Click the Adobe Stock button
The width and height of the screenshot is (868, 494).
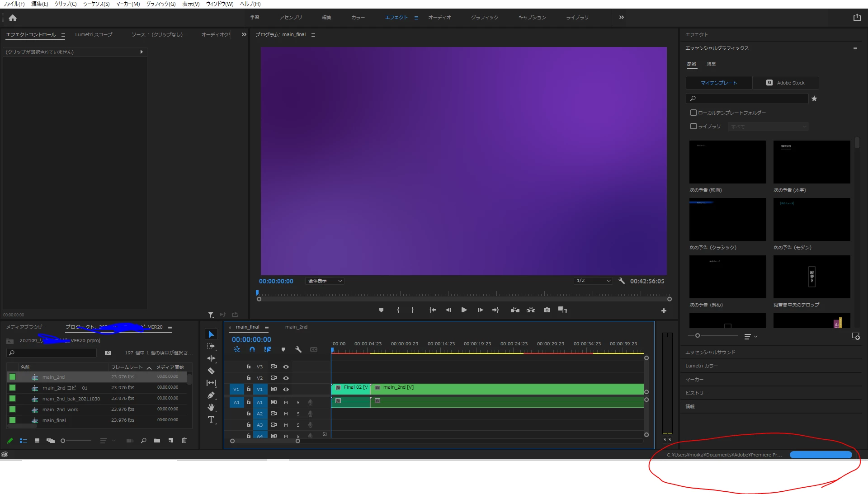[x=786, y=83]
